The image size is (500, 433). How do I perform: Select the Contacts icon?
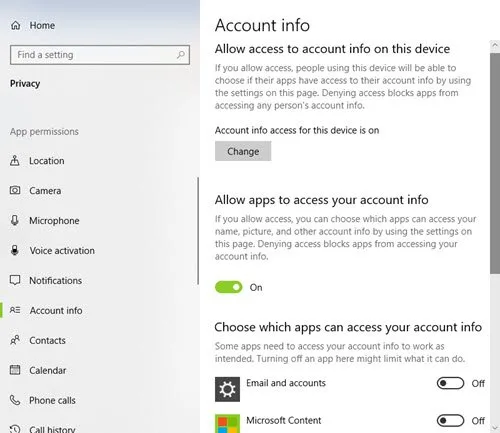click(15, 340)
